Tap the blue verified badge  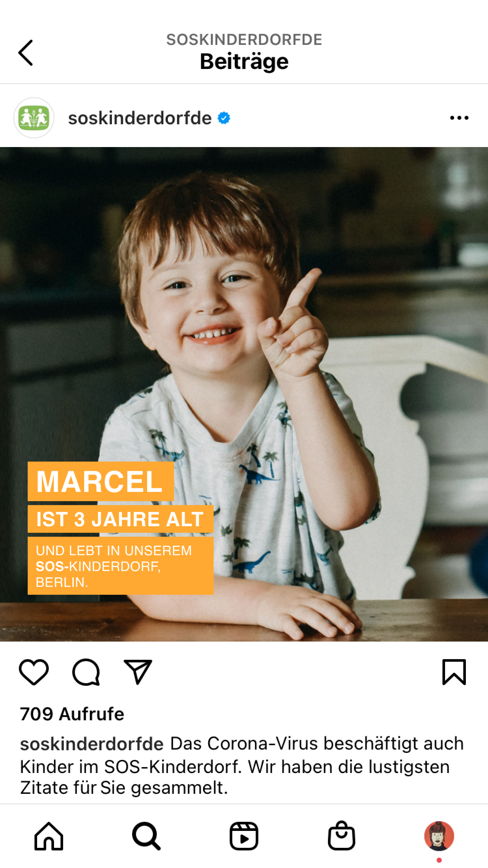click(224, 118)
